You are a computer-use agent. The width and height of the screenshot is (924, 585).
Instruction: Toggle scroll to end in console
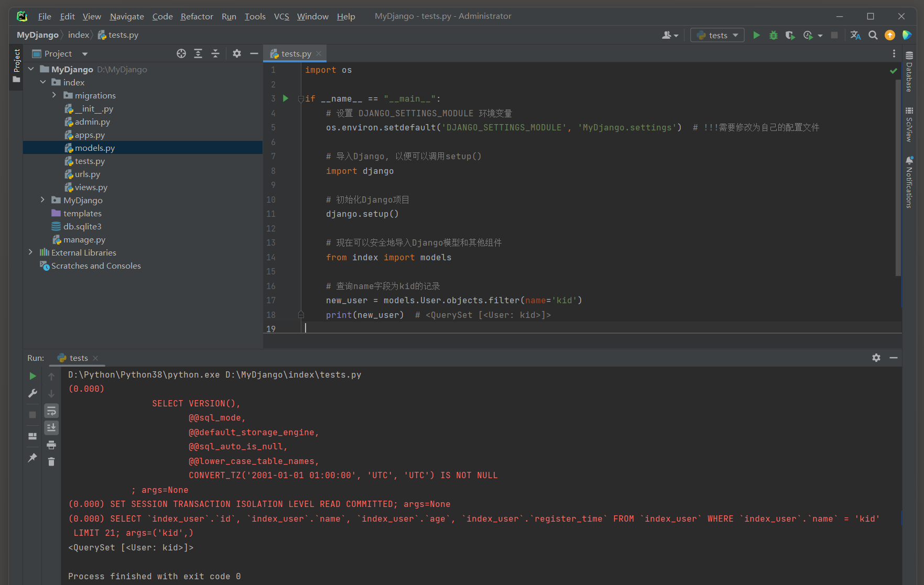(x=51, y=427)
